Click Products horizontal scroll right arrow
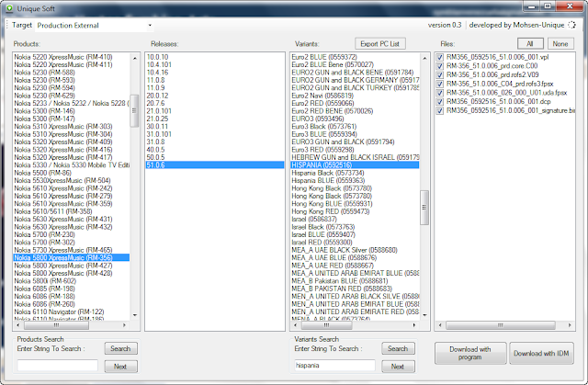 (x=124, y=325)
